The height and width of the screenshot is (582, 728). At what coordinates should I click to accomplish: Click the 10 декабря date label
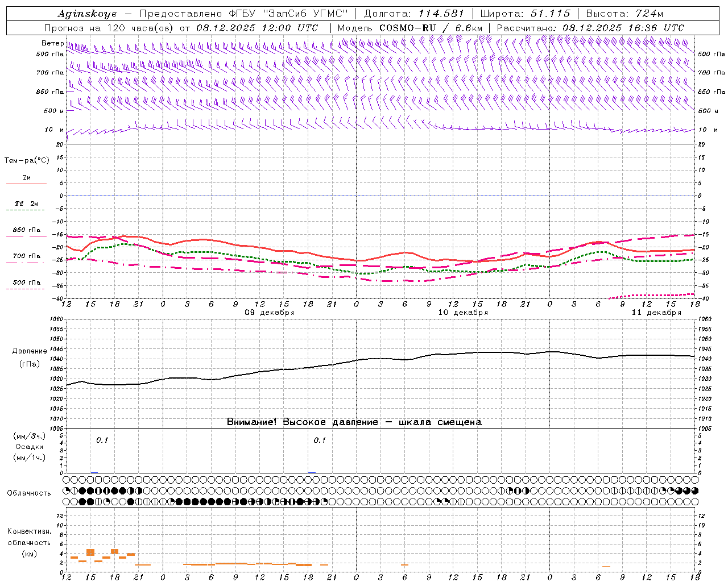point(463,313)
